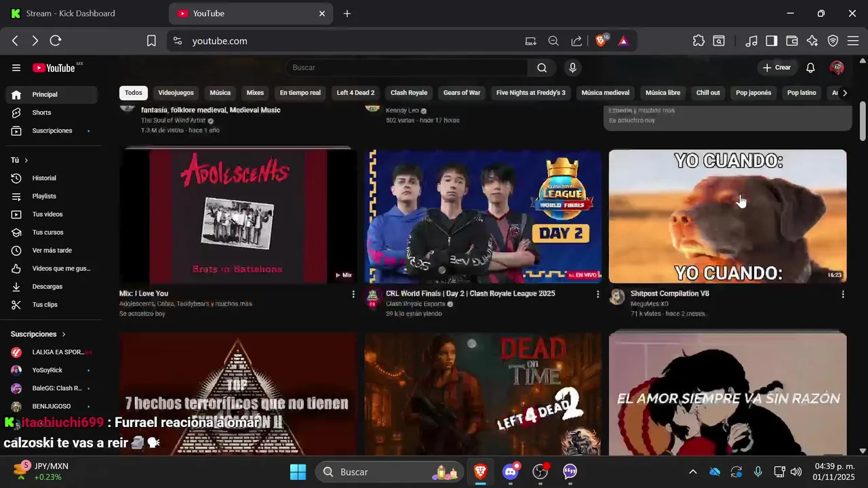This screenshot has height=488, width=868.
Task: Open BaleGG: Clash Royale subscription
Action: [52, 388]
